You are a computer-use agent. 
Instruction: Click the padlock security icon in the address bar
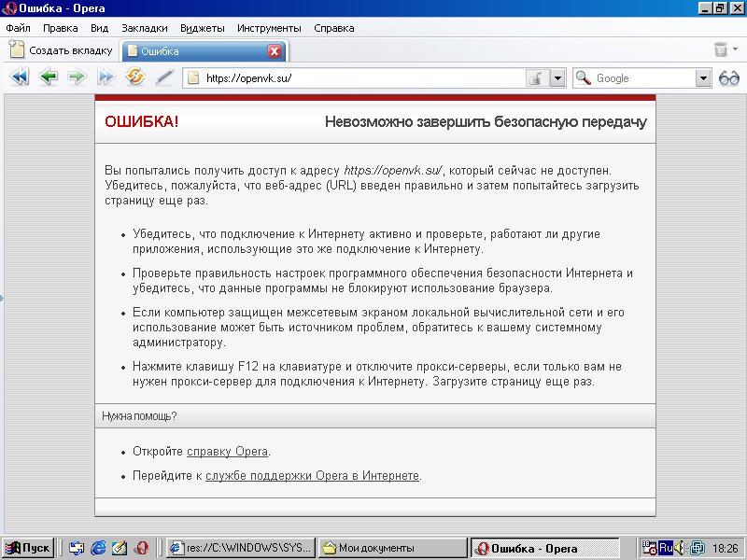[537, 78]
